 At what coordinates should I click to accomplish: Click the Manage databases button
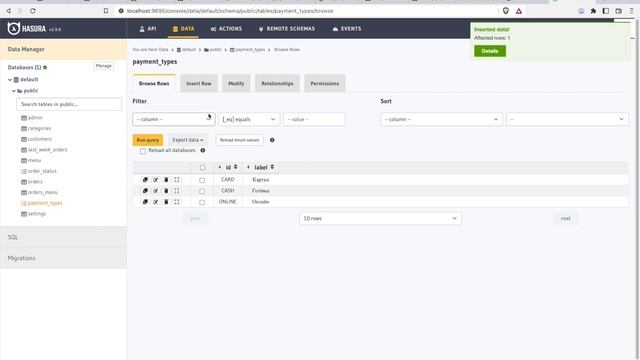103,66
